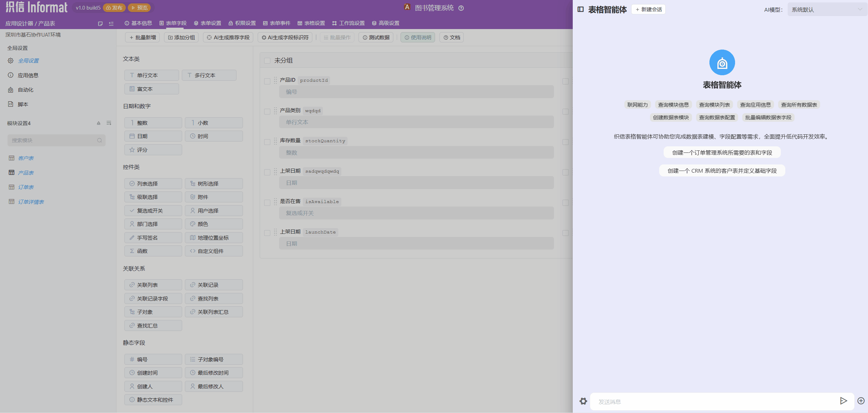Click the plus circle attachment icon
868x413 pixels.
pos(861,401)
